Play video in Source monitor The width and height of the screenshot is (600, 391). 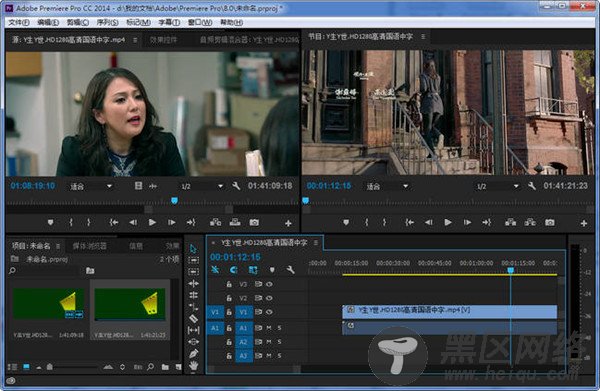(152, 222)
